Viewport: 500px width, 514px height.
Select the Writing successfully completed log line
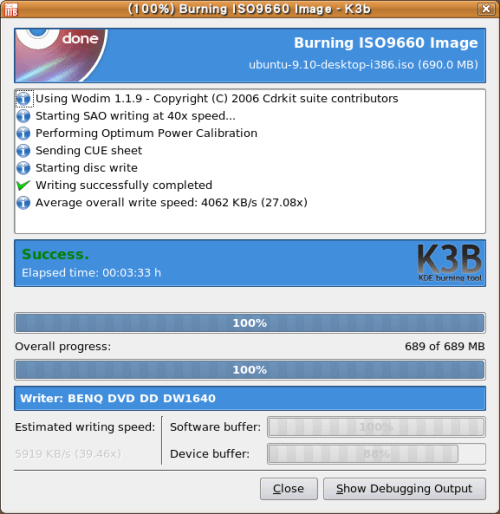[x=124, y=185]
